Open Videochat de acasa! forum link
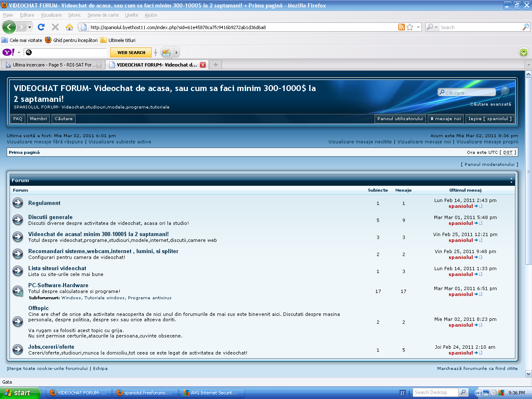 (x=99, y=234)
